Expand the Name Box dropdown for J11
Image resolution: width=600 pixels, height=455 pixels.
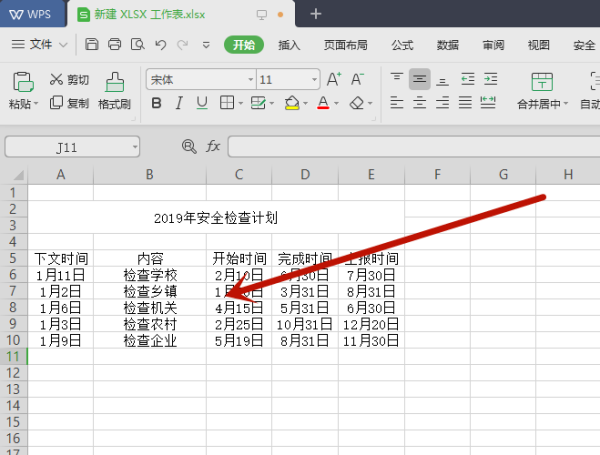pyautogui.click(x=135, y=147)
